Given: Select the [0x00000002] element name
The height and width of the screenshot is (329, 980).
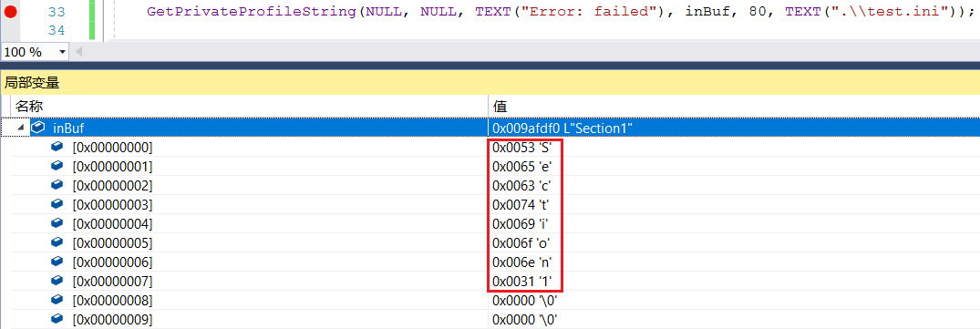Looking at the screenshot, I should pyautogui.click(x=112, y=185).
